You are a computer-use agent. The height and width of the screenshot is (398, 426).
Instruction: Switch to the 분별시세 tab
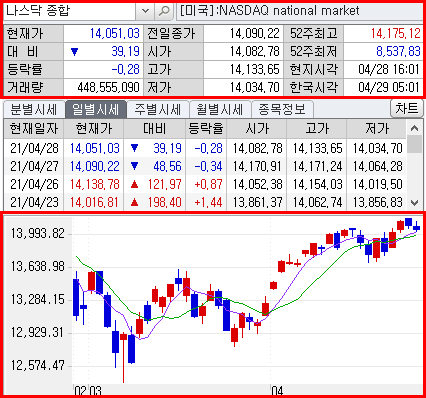(34, 109)
